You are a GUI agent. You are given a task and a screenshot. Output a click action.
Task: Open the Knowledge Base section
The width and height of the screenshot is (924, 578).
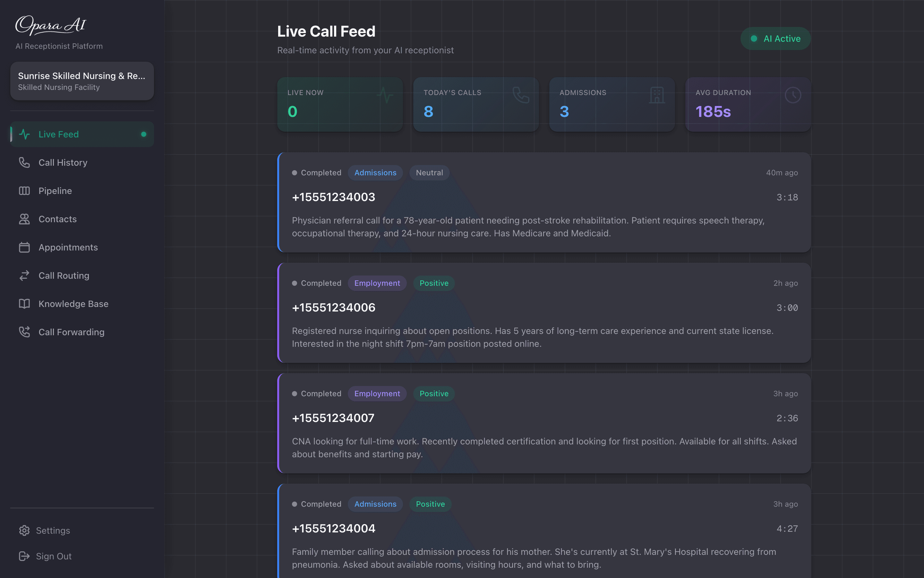pyautogui.click(x=82, y=304)
